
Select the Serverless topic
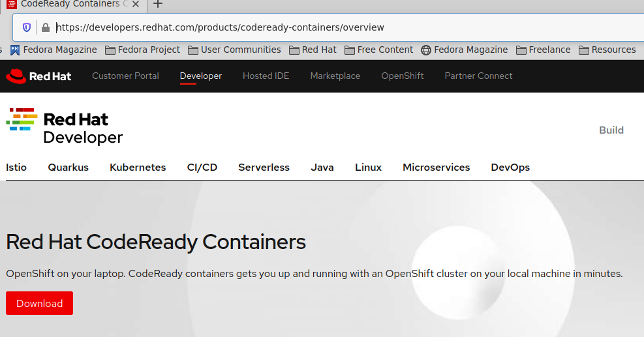point(264,168)
